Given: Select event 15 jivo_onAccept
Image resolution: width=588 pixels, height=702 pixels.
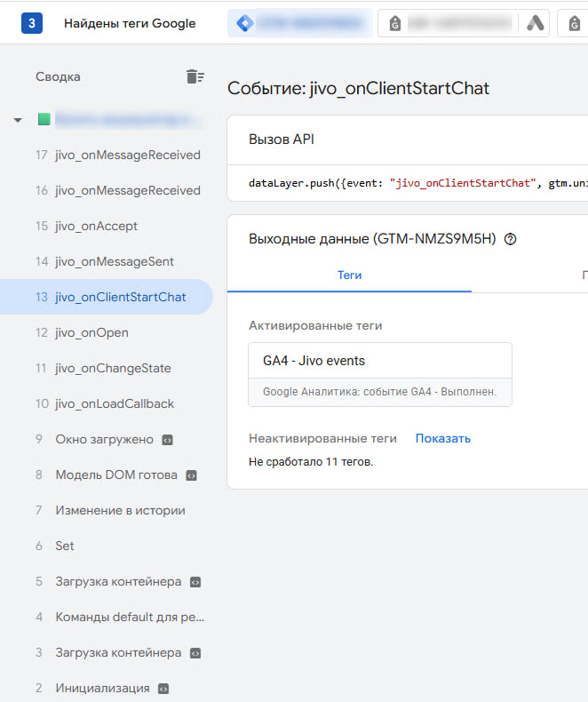Looking at the screenshot, I should [x=107, y=226].
